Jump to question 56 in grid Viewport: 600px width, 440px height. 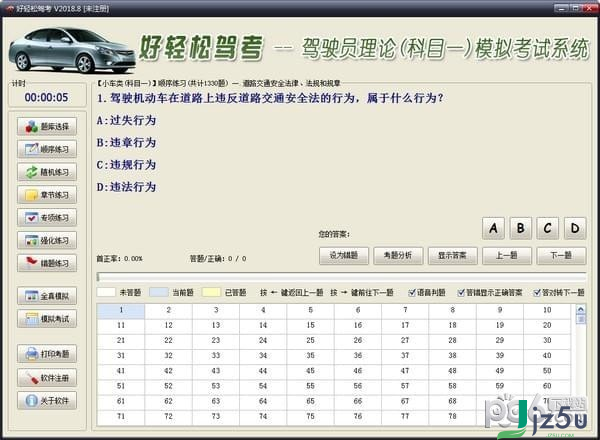click(x=358, y=386)
